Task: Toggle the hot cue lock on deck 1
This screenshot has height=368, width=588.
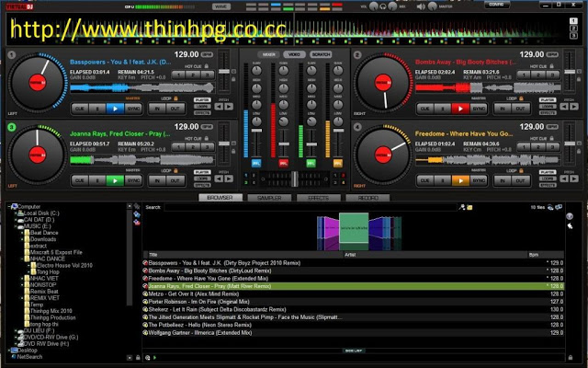Action: pyautogui.click(x=206, y=66)
